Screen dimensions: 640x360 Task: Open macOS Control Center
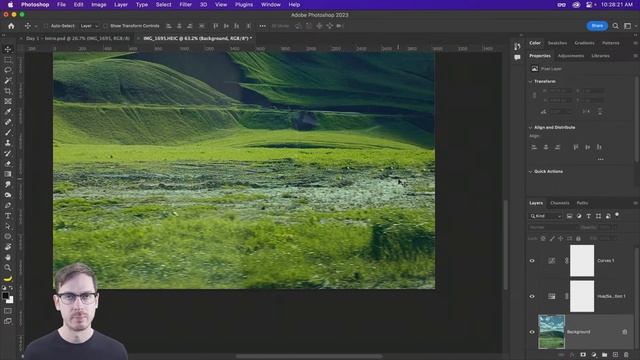point(589,4)
